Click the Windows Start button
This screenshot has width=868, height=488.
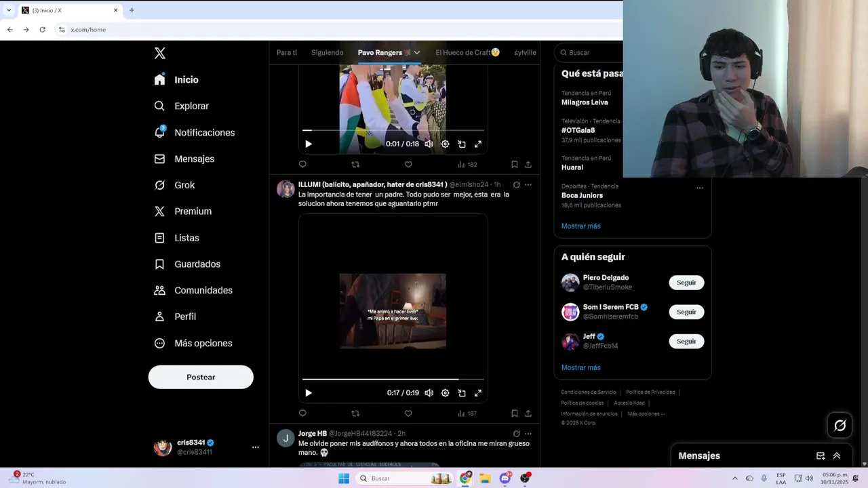pos(344,479)
